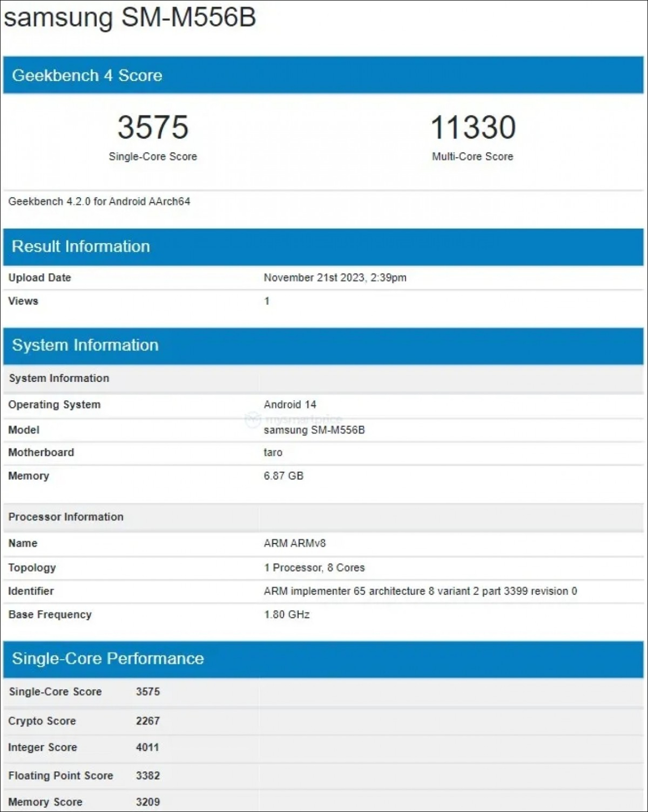Select the 'ARM implementer 65 architecture 8' identifier value
Image resolution: width=648 pixels, height=812 pixels.
coord(420,591)
